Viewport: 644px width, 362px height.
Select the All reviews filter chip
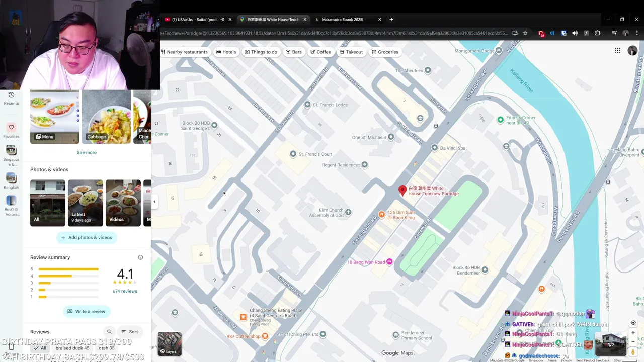click(40, 348)
